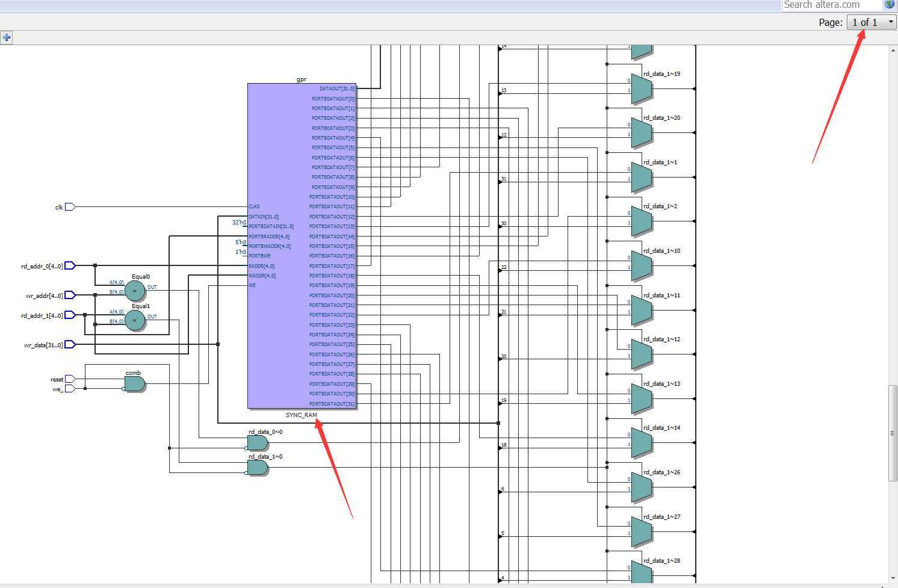Select the we_ input pin symbol
The height and width of the screenshot is (588, 898).
point(70,389)
